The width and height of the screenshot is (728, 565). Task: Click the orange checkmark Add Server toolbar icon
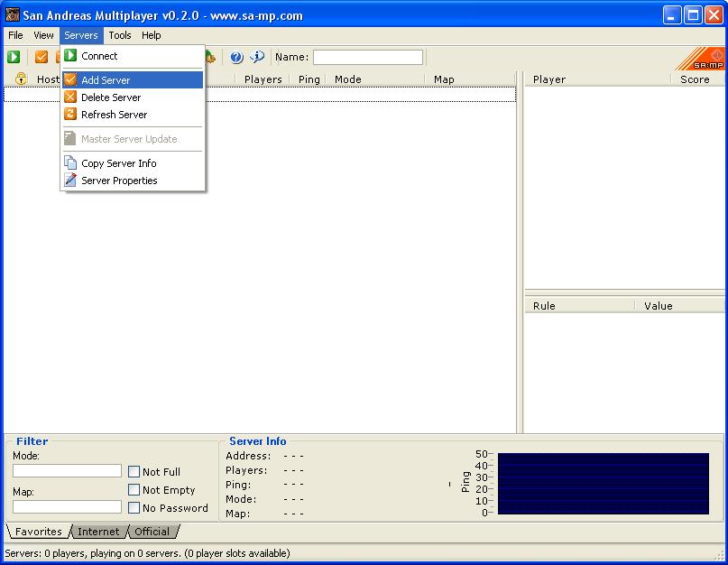click(x=41, y=57)
